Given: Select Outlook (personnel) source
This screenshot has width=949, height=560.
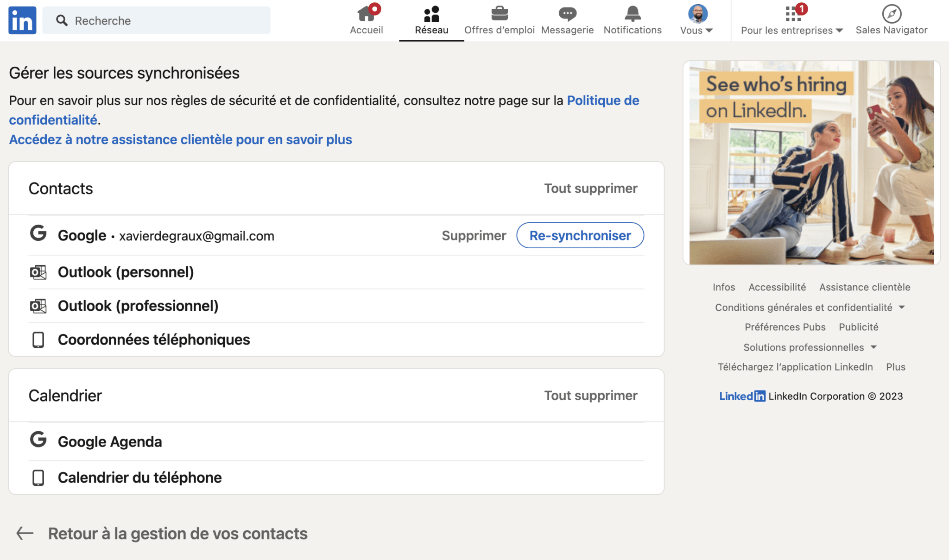Looking at the screenshot, I should click(x=126, y=272).
